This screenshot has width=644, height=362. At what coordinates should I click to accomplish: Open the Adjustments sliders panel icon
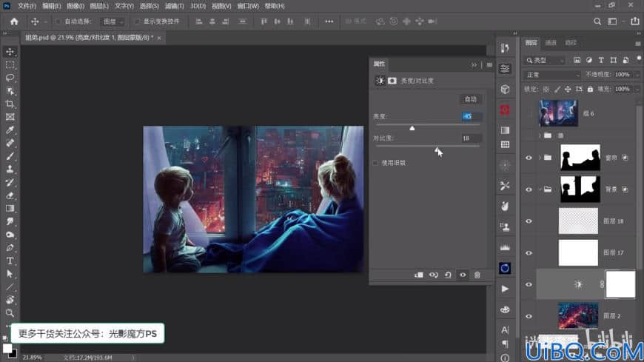[x=505, y=69]
